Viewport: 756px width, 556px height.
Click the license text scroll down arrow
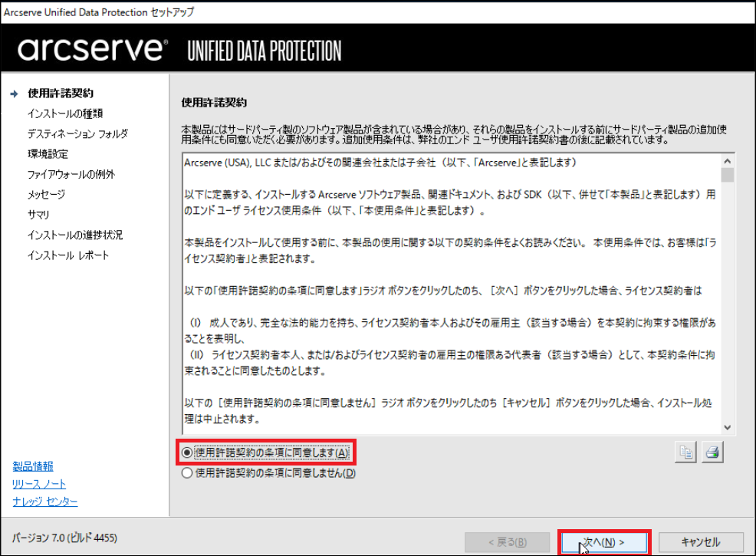pyautogui.click(x=728, y=427)
